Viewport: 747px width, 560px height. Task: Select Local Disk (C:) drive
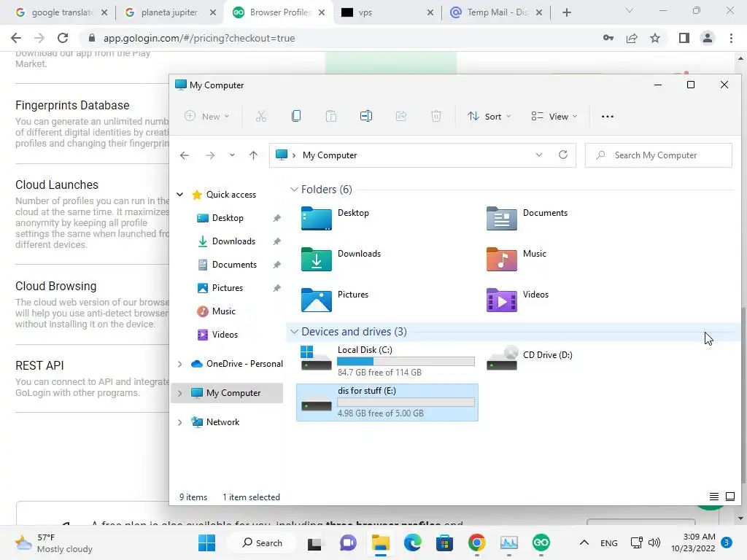click(387, 361)
